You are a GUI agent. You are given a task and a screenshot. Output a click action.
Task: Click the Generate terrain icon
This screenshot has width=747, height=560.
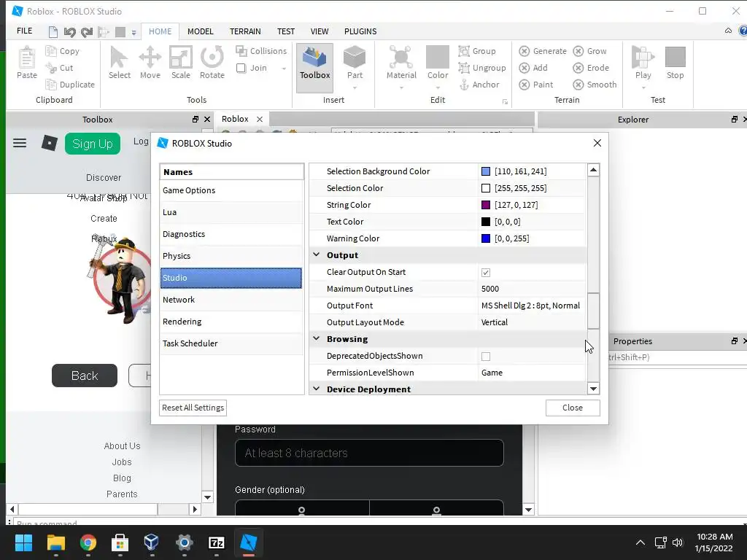point(524,51)
